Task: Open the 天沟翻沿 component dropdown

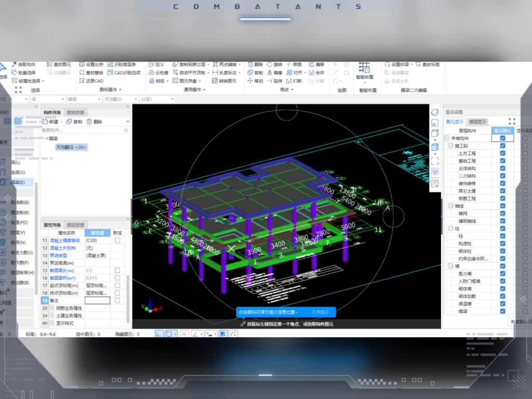Action: pyautogui.click(x=121, y=99)
